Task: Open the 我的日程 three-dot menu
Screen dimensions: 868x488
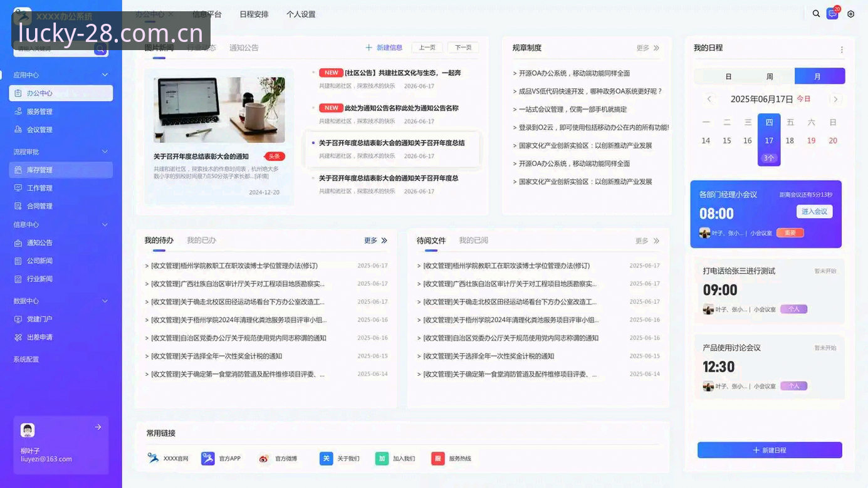Action: coord(842,49)
